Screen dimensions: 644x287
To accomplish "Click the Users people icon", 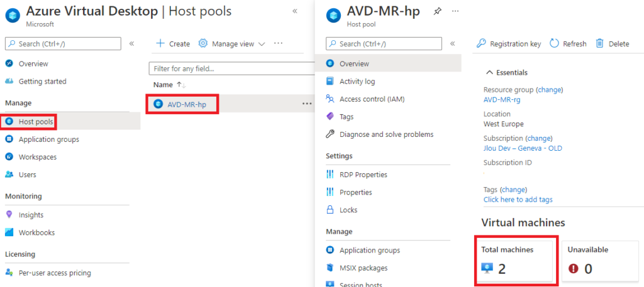I will click(9, 174).
